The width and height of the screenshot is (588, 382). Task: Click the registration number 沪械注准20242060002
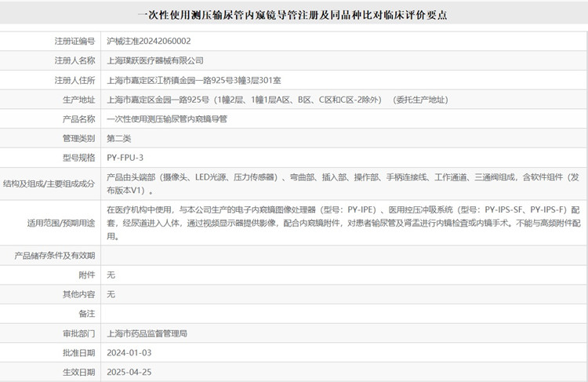click(148, 41)
